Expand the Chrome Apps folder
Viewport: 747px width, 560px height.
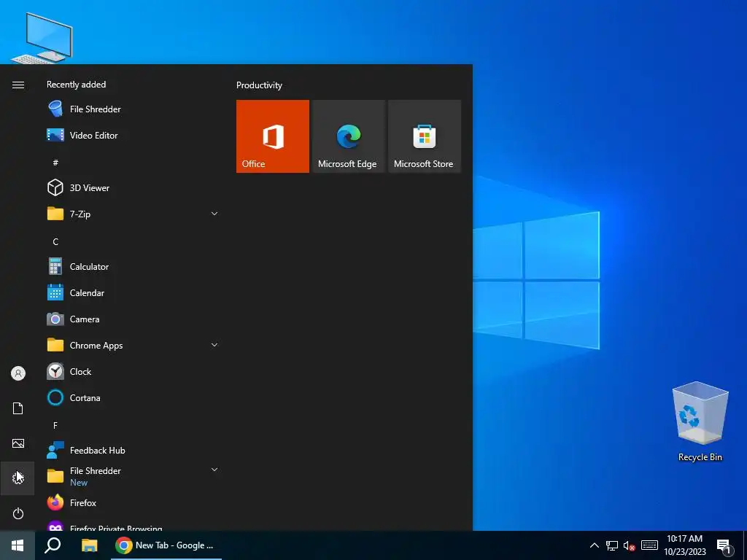[x=133, y=345]
